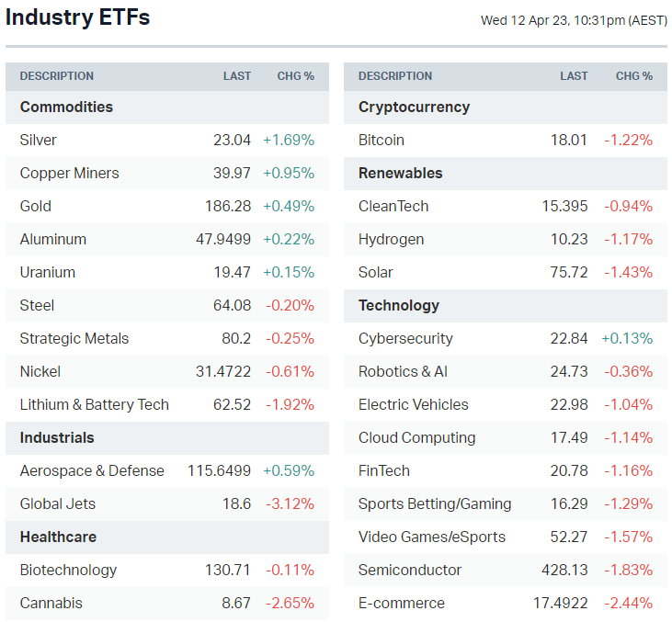Open the Sports Betting/Gaming ETF
Image resolution: width=672 pixels, height=622 pixels.
pyautogui.click(x=435, y=504)
